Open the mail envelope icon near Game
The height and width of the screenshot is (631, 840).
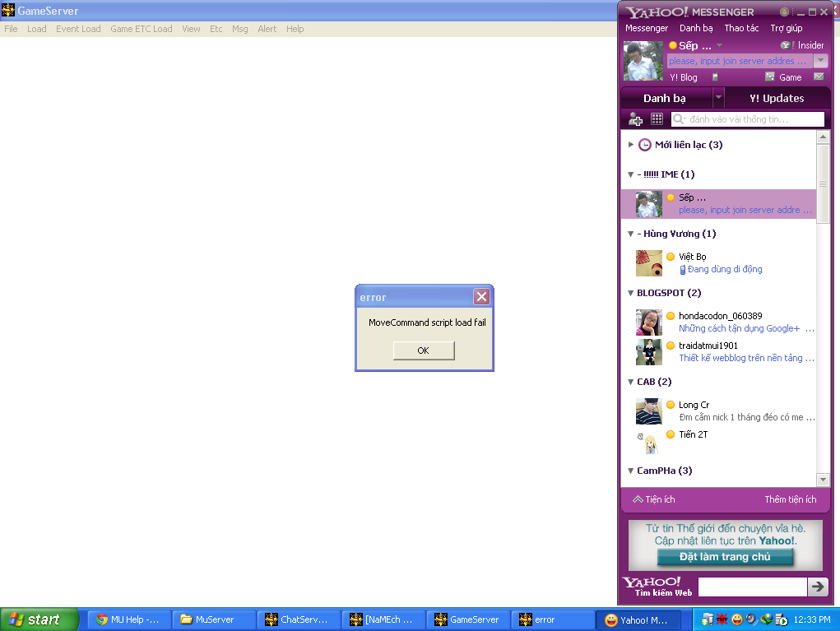[819, 77]
